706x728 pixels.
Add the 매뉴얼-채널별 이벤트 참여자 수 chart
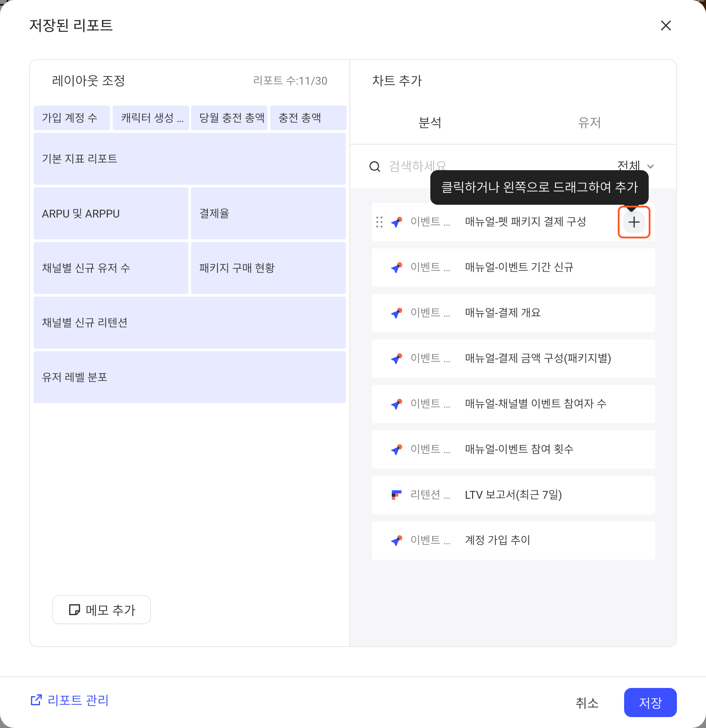514,404
